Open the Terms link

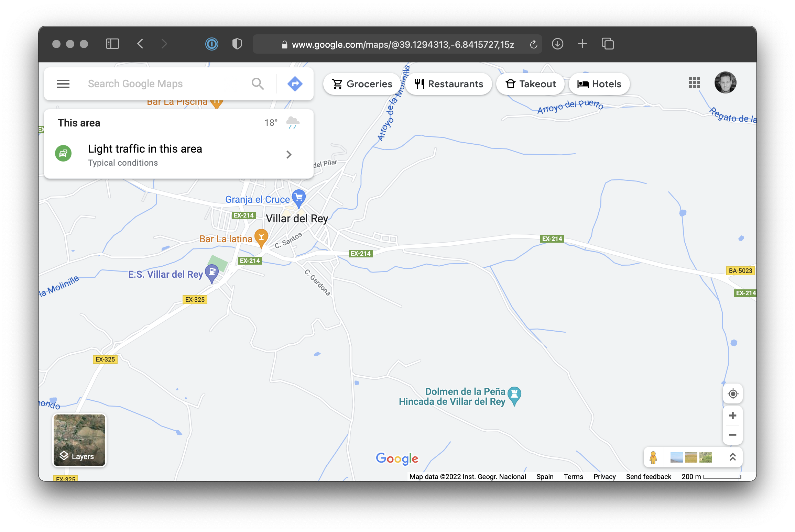click(573, 477)
